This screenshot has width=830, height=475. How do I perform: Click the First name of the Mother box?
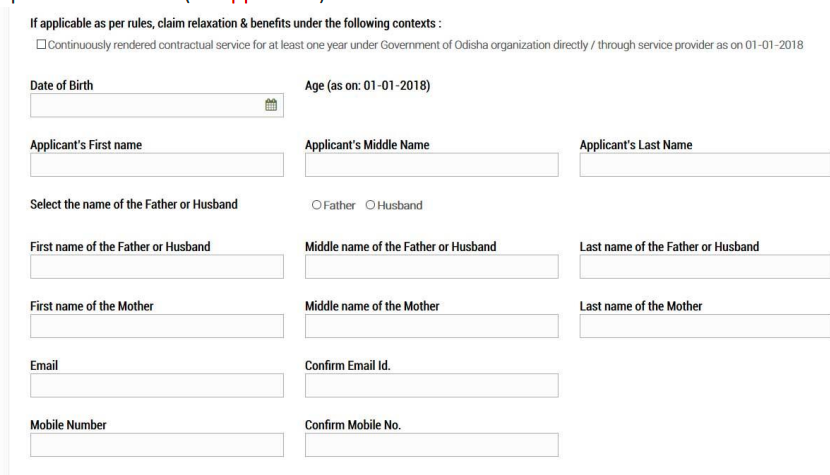157,326
